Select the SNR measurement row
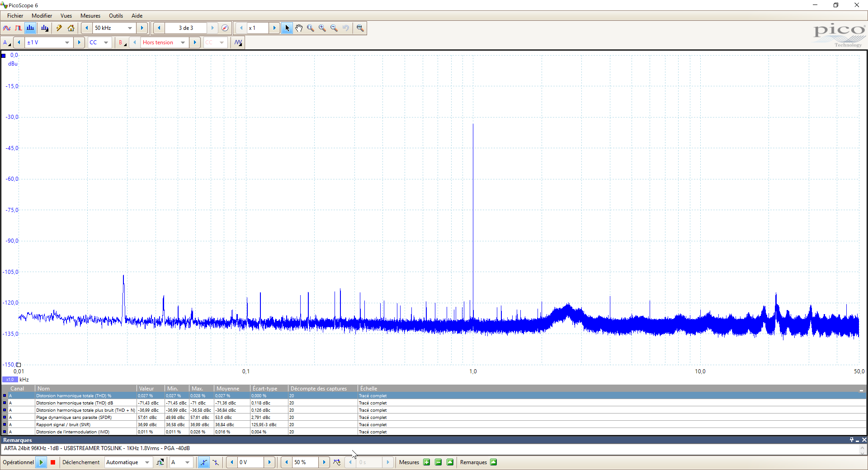 (x=434, y=425)
